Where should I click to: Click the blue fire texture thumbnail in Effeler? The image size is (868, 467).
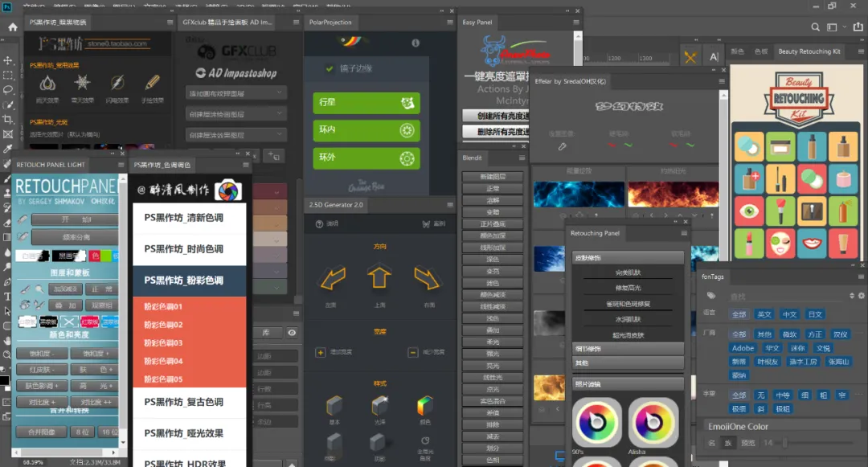pos(579,195)
